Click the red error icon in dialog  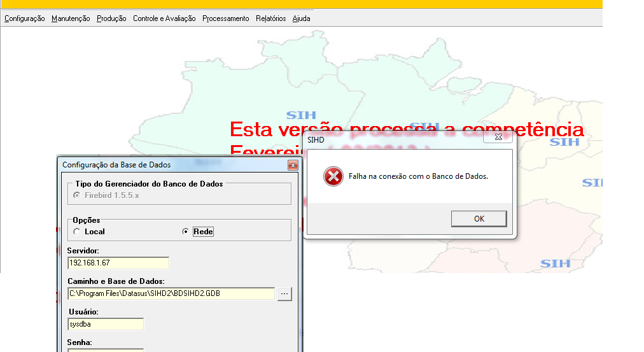333,176
